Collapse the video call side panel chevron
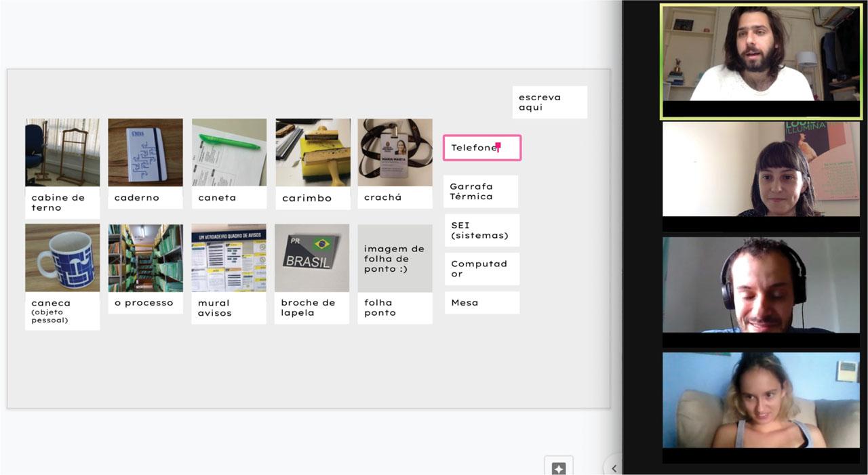The image size is (868, 475). 614,468
